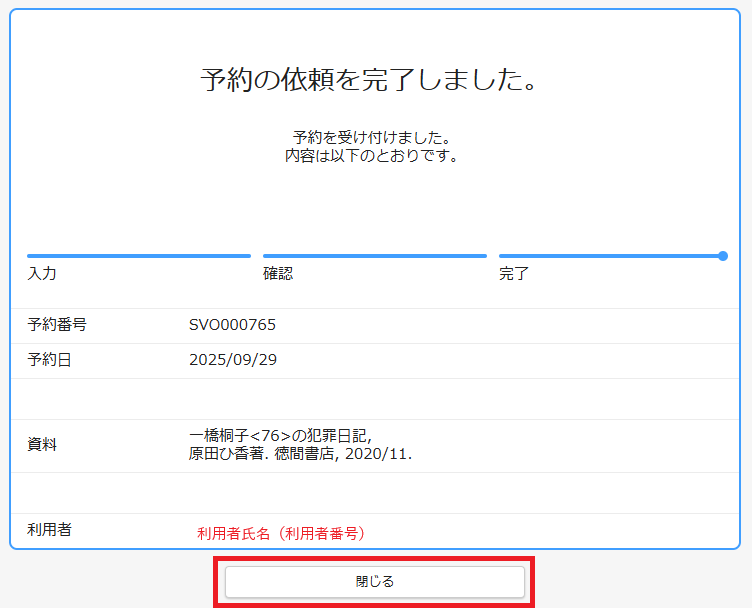Viewport: 752px width, 608px height.
Task: Click the 予約日 field label
Action: click(49, 360)
